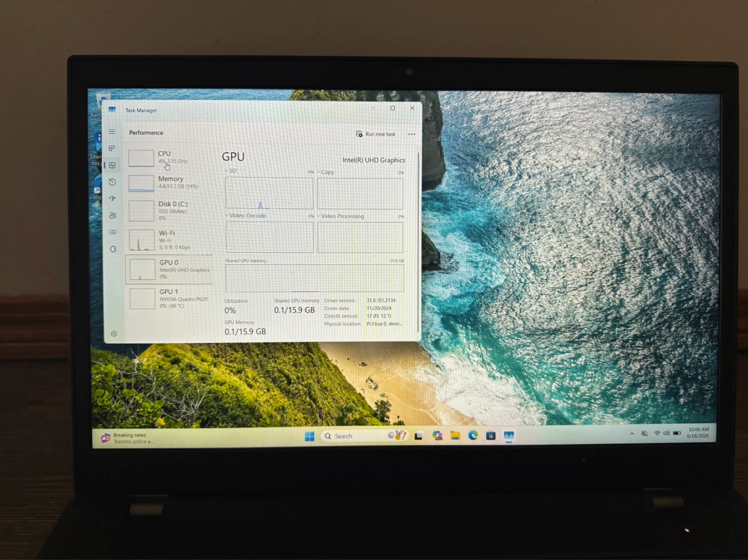The width and height of the screenshot is (748, 560).
Task: Click the Intel(R) UHD Graphics heading
Action: pyautogui.click(x=374, y=160)
